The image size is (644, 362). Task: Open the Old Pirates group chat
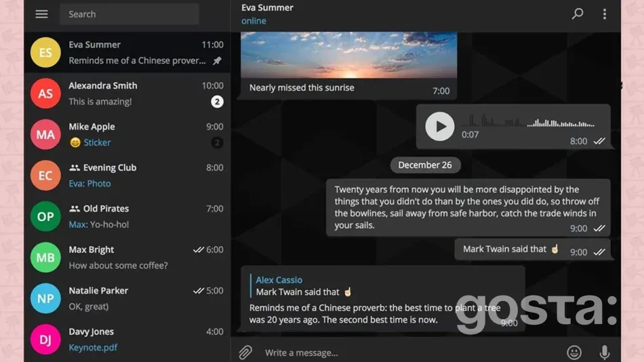coord(127,216)
